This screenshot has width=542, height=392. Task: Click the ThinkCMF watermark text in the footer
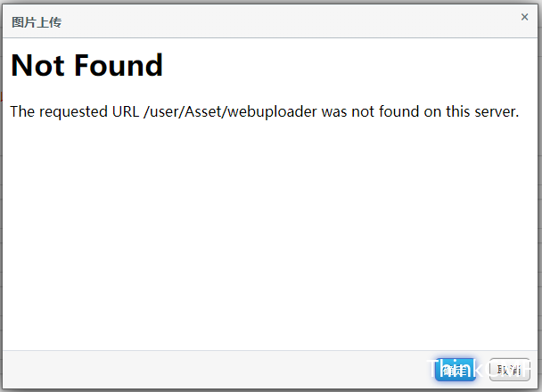(479, 369)
